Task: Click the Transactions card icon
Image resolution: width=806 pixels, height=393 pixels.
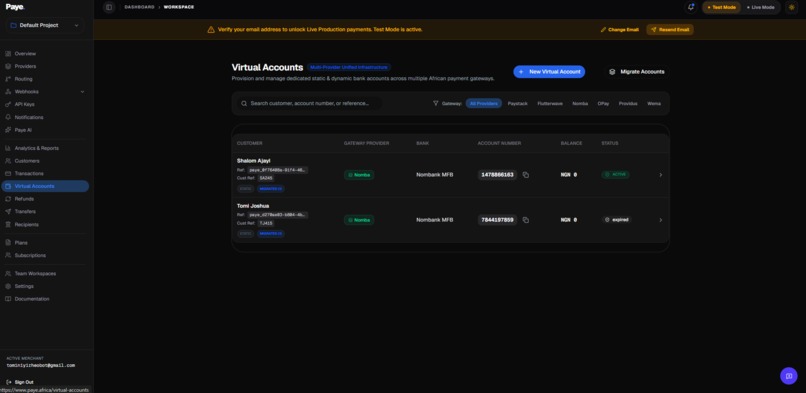Action: pos(8,174)
